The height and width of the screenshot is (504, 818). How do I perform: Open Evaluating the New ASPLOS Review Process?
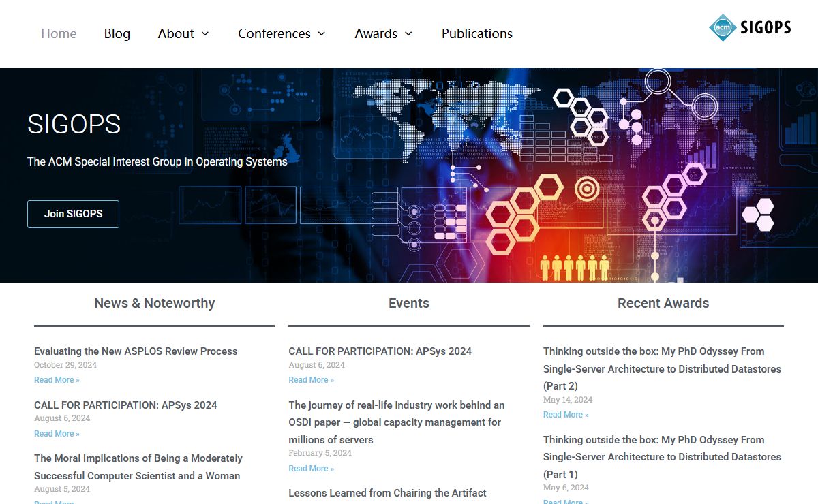coord(136,351)
